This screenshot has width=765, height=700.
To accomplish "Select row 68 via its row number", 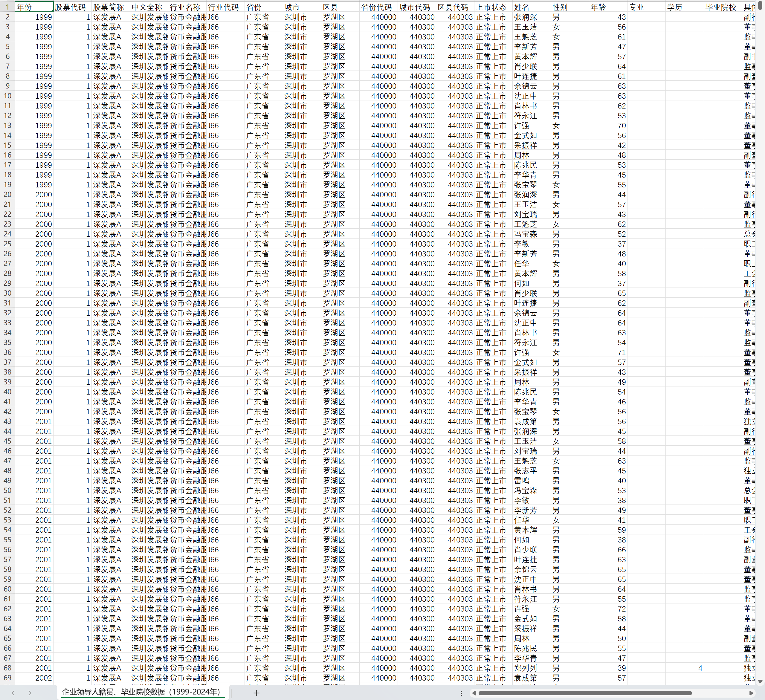I will coord(7,668).
